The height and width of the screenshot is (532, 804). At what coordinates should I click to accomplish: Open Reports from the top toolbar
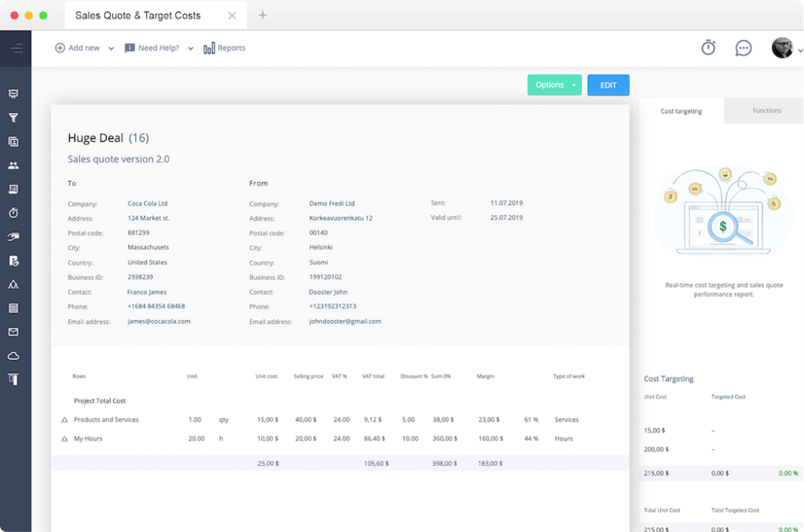pyautogui.click(x=225, y=48)
